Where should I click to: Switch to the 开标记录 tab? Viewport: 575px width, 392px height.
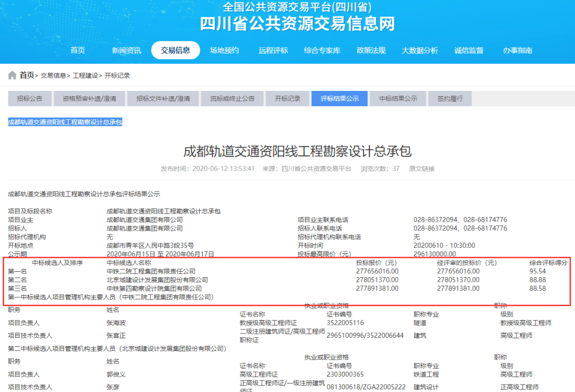287,98
